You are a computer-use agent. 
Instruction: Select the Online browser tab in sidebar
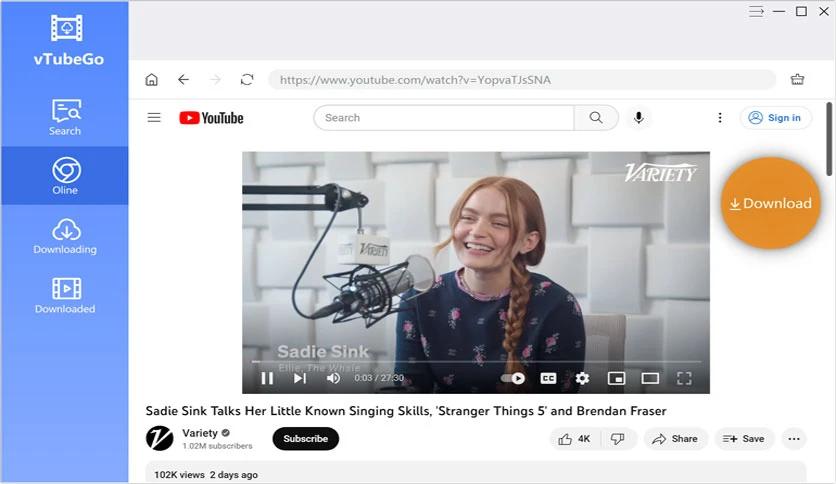[65, 176]
